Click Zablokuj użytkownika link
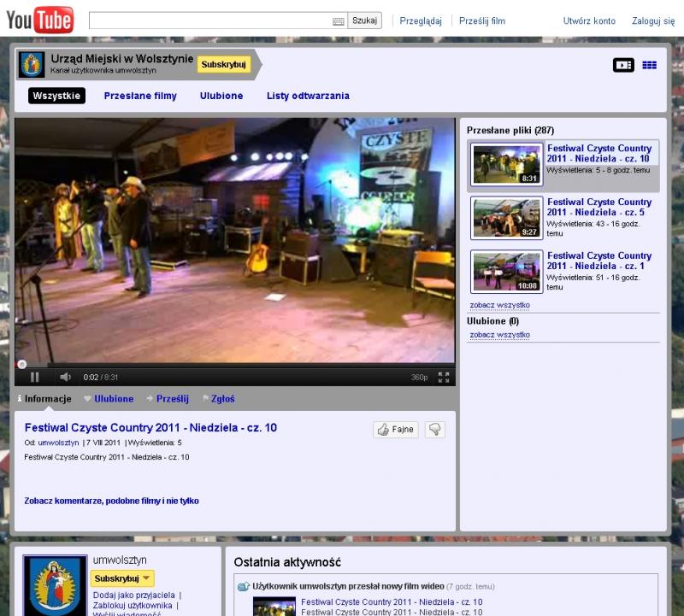 click(x=133, y=606)
